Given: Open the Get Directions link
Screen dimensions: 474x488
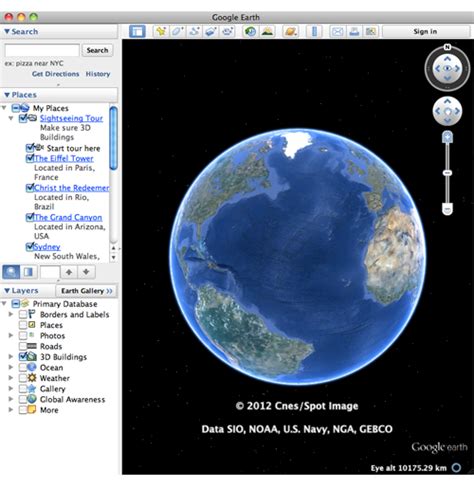Looking at the screenshot, I should pos(55,74).
